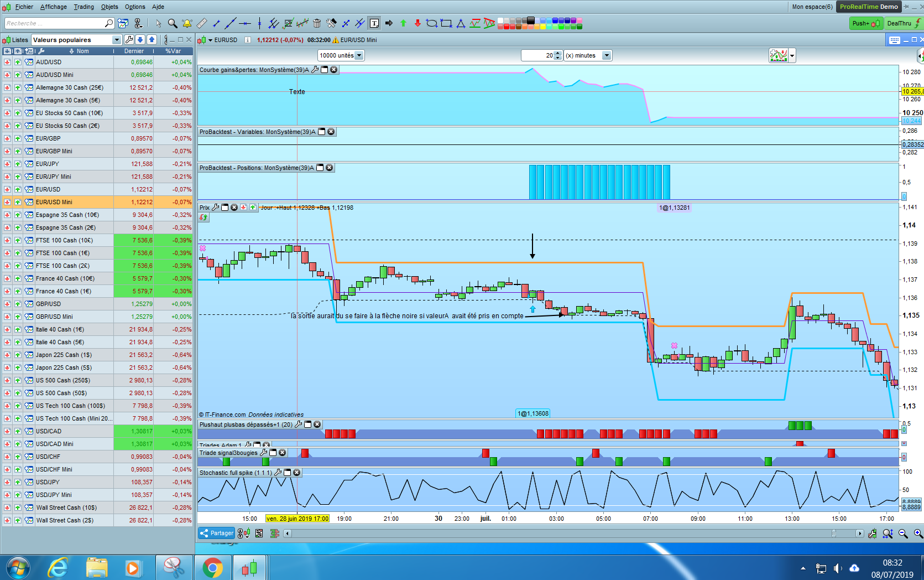Viewport: 924px width, 580px height.
Task: Pick the white color swatch
Action: point(500,20)
